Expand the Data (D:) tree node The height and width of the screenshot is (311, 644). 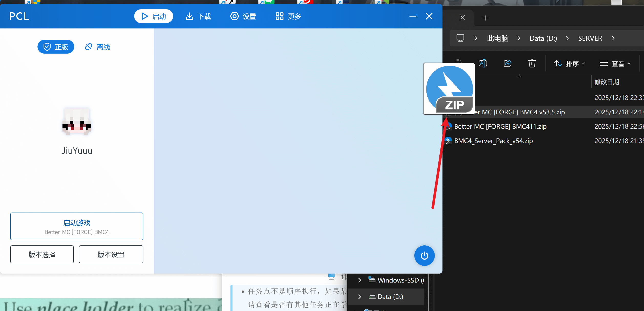click(x=360, y=297)
